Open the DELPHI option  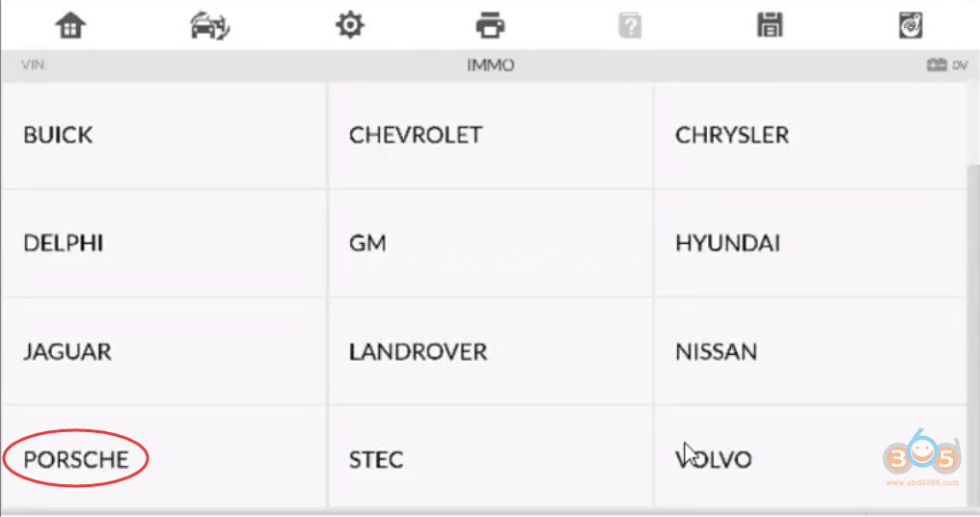[164, 243]
